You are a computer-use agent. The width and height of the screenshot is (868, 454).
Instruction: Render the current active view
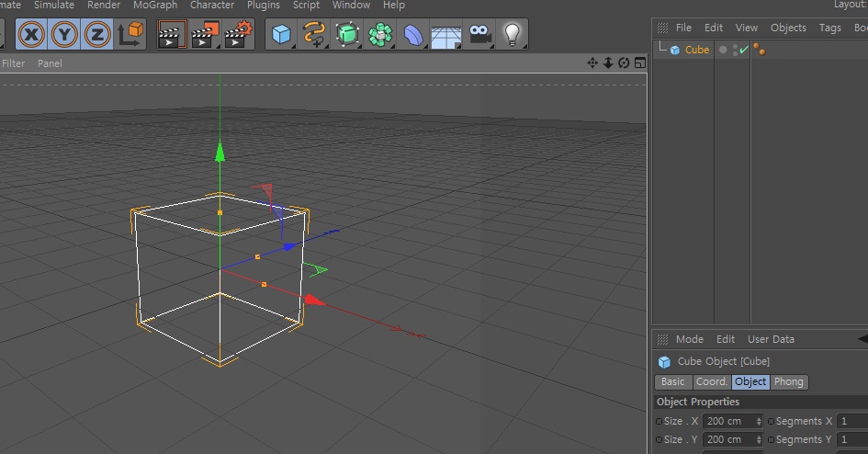click(172, 34)
